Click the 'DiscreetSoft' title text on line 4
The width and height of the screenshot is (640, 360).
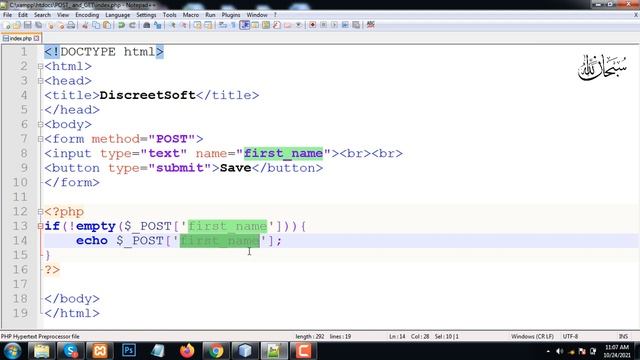pos(147,95)
